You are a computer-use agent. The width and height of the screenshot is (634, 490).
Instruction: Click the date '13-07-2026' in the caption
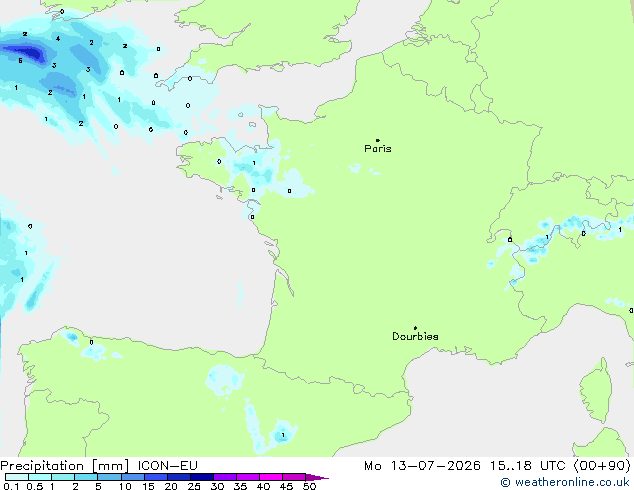pyautogui.click(x=435, y=466)
